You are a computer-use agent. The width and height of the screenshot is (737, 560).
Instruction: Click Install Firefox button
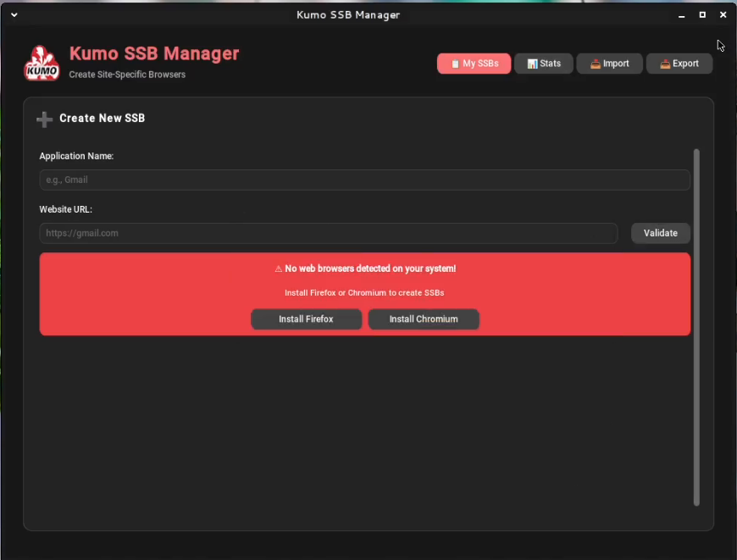click(306, 319)
